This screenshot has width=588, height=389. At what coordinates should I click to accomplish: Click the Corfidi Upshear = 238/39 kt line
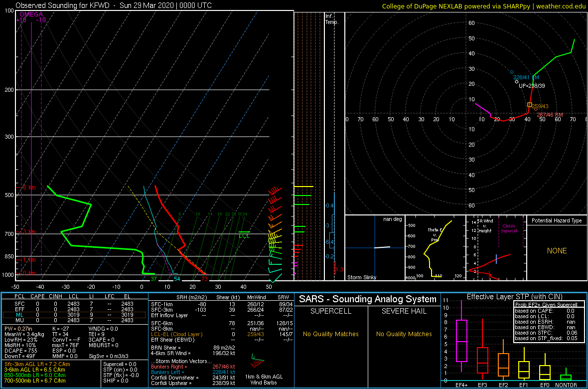click(x=193, y=383)
